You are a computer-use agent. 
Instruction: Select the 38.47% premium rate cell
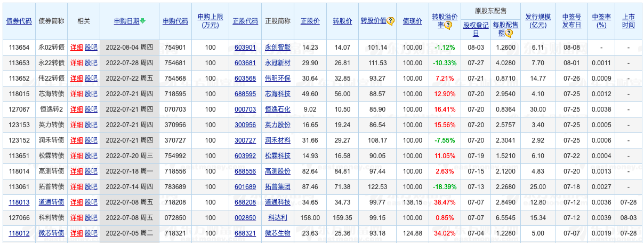coord(445,202)
